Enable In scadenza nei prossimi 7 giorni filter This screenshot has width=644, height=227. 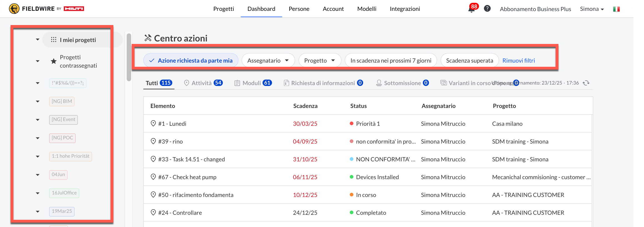(391, 60)
